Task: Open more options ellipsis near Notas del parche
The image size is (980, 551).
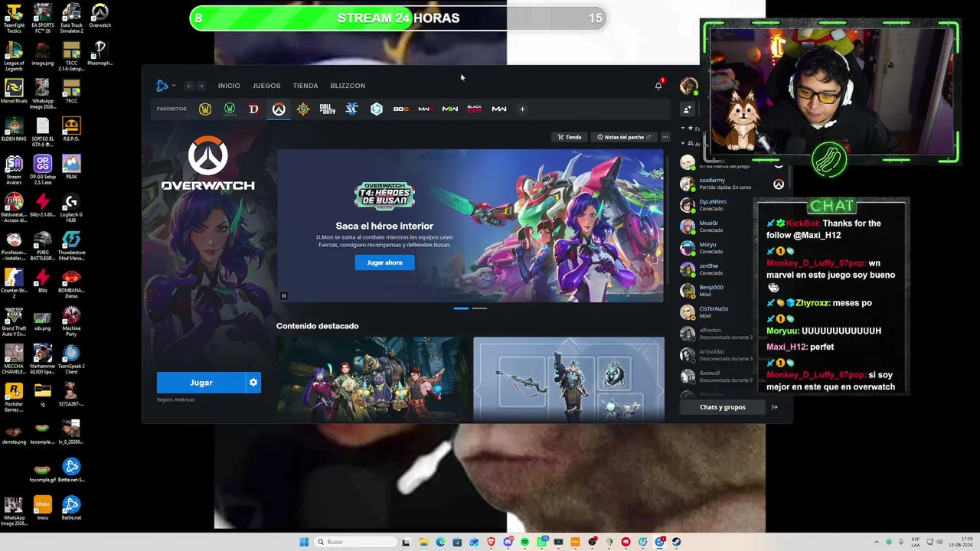Action: 665,138
